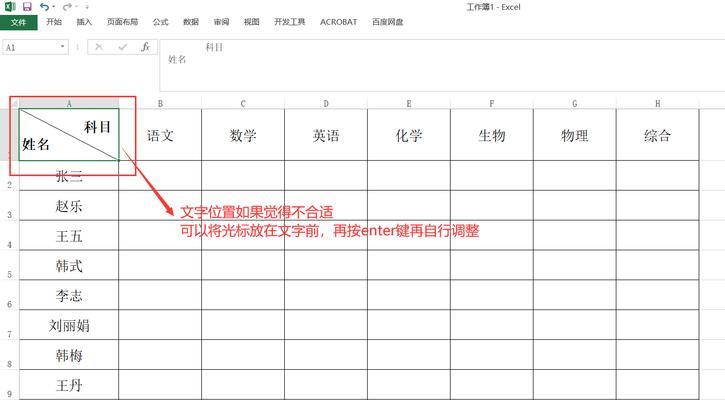Switch to the 插入 ribbon tab
This screenshot has height=400, width=725.
pyautogui.click(x=84, y=22)
